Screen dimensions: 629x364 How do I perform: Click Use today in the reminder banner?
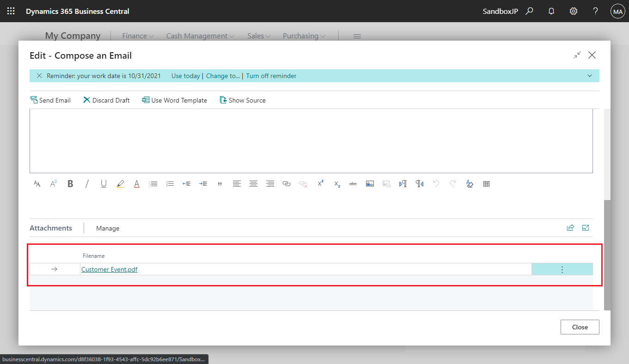[185, 75]
